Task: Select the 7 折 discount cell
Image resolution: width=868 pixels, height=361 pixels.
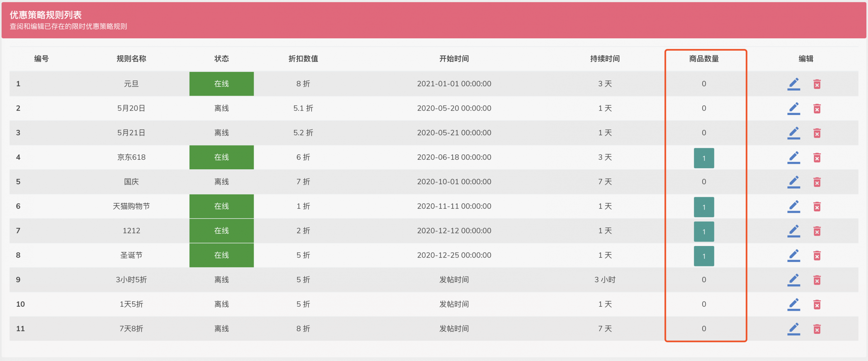Action: [303, 182]
